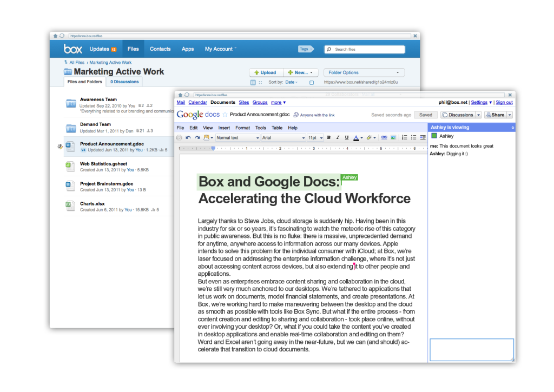Click the undo arrow in Docs toolbar
This screenshot has height=392, width=554.
[188, 138]
